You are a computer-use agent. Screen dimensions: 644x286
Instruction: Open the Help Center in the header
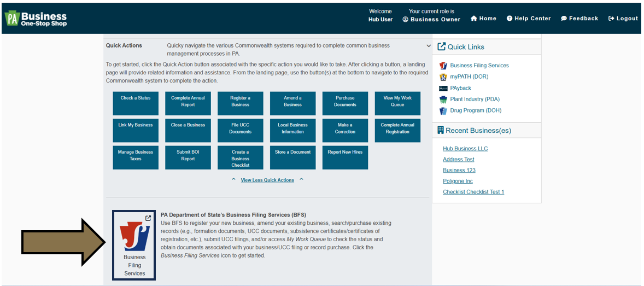tap(529, 19)
